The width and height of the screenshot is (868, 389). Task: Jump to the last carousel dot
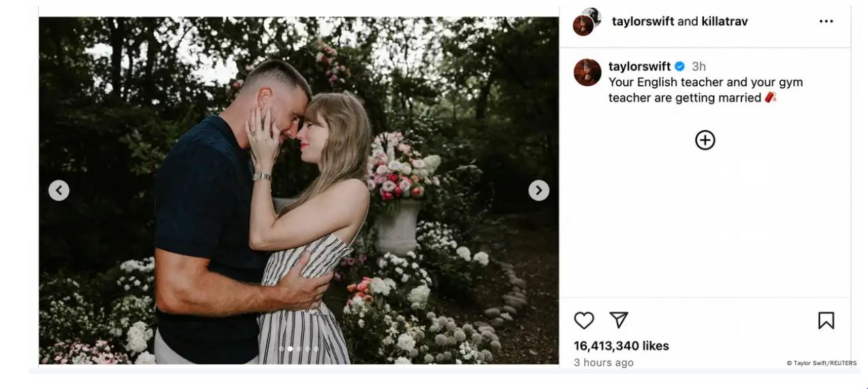coord(316,349)
